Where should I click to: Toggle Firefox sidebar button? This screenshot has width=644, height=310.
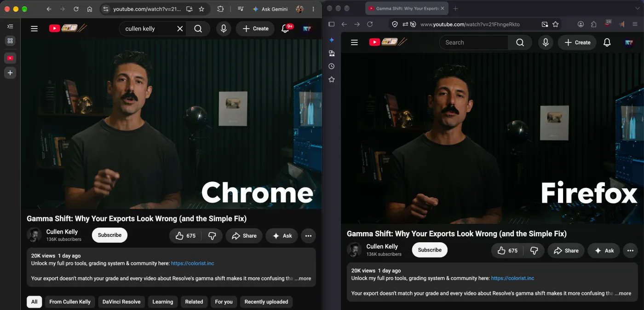pos(331,24)
